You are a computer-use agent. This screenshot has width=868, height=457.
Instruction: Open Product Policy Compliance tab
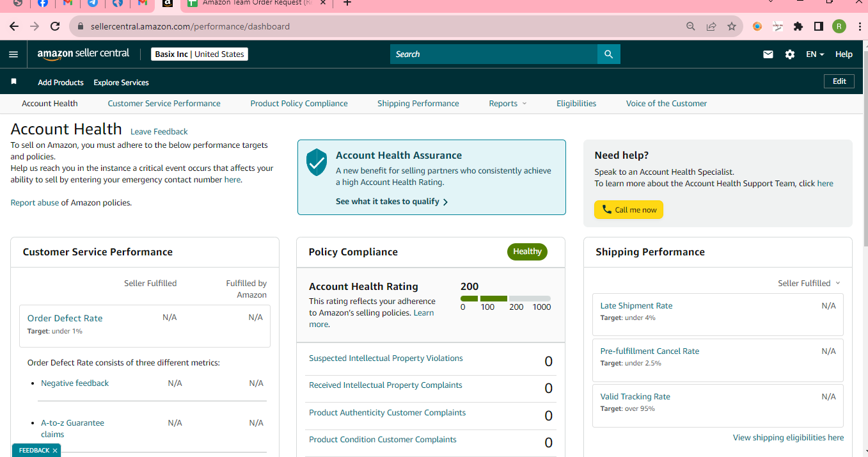coord(299,104)
